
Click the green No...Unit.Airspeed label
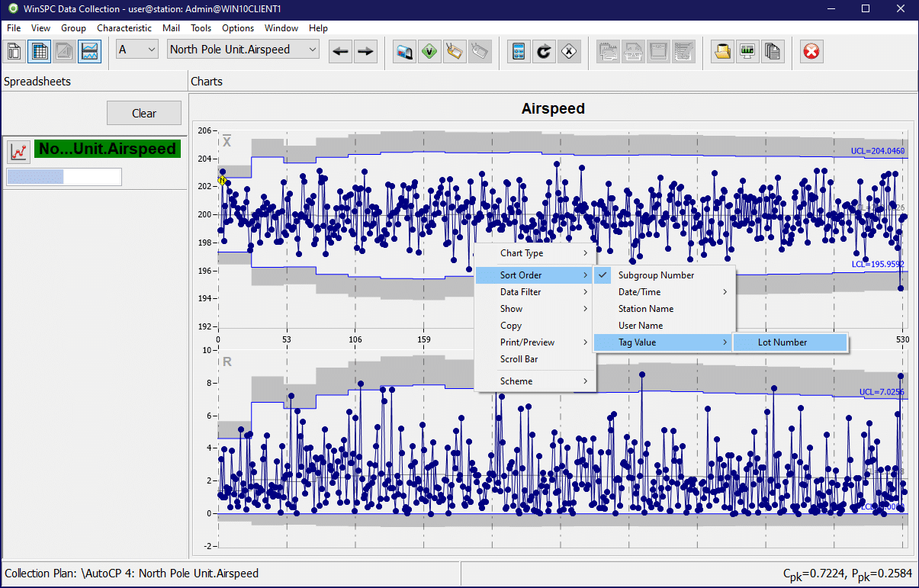point(108,149)
